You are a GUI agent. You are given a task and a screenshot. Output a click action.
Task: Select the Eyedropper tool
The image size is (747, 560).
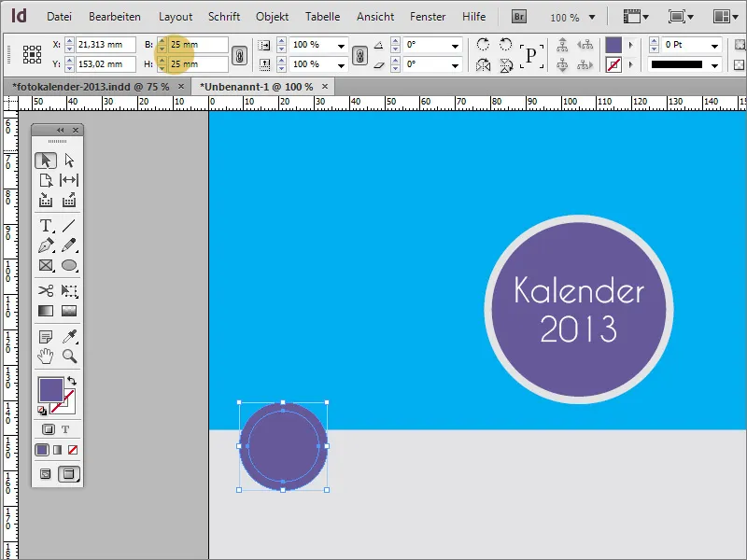point(69,337)
